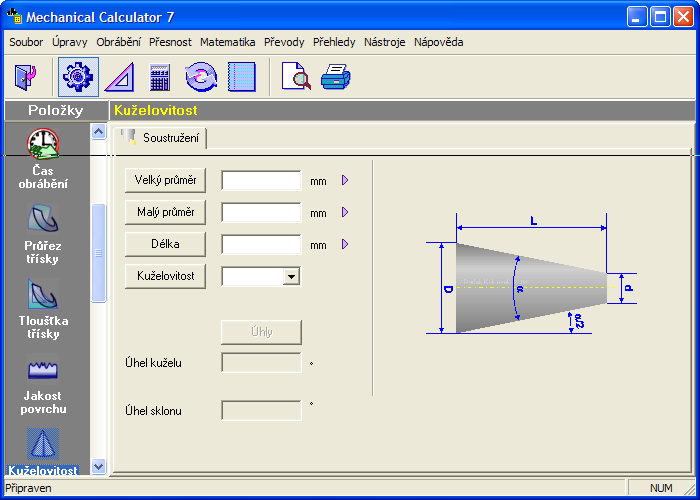The image size is (700, 500).
Task: Click the Úhel sklonu output field
Action: [261, 410]
